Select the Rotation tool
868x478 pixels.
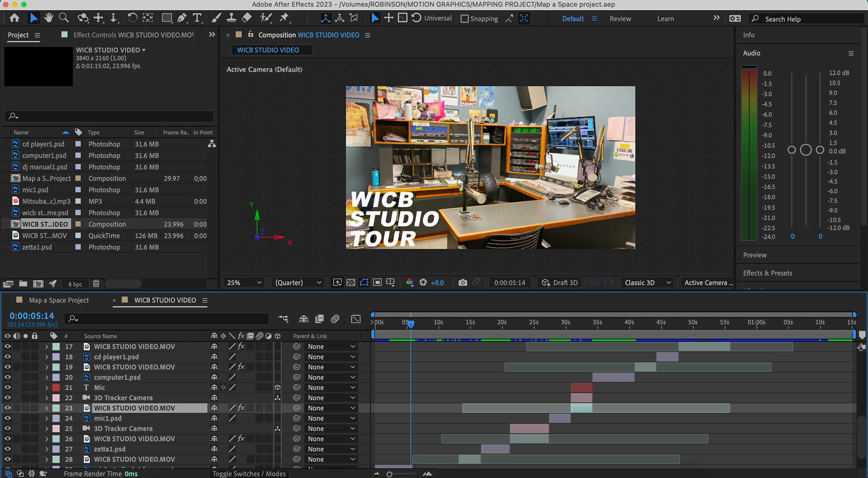tap(132, 18)
